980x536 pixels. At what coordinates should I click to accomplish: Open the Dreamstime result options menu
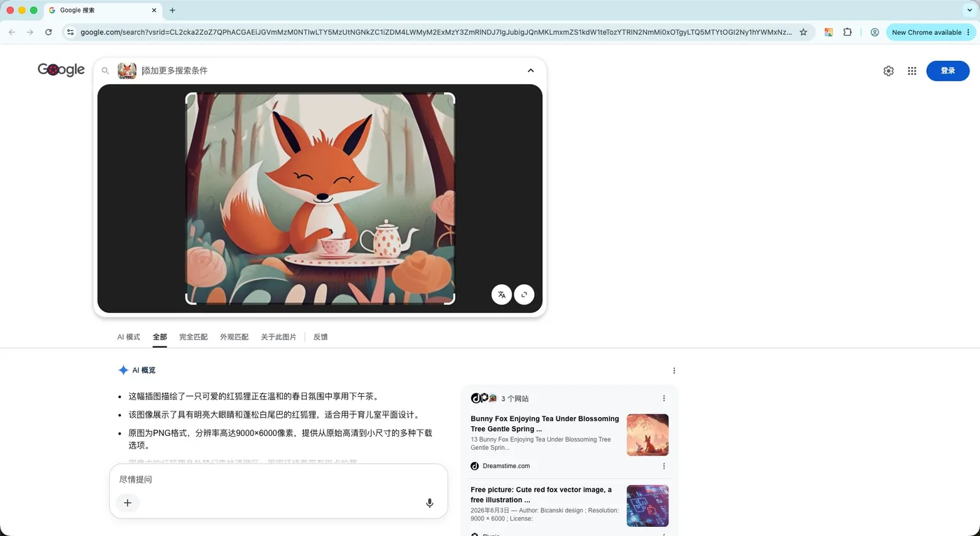(664, 466)
